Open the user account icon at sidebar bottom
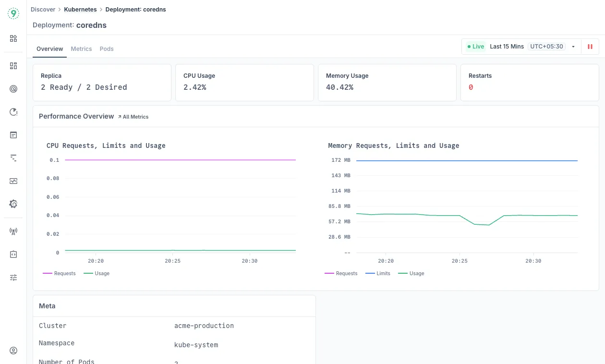 coord(13,351)
